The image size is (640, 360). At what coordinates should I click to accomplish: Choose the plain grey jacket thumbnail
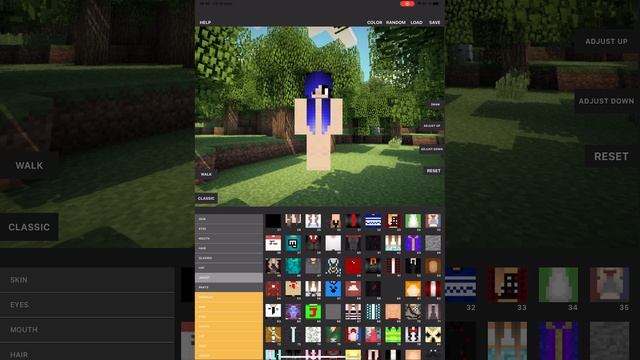[333, 311]
